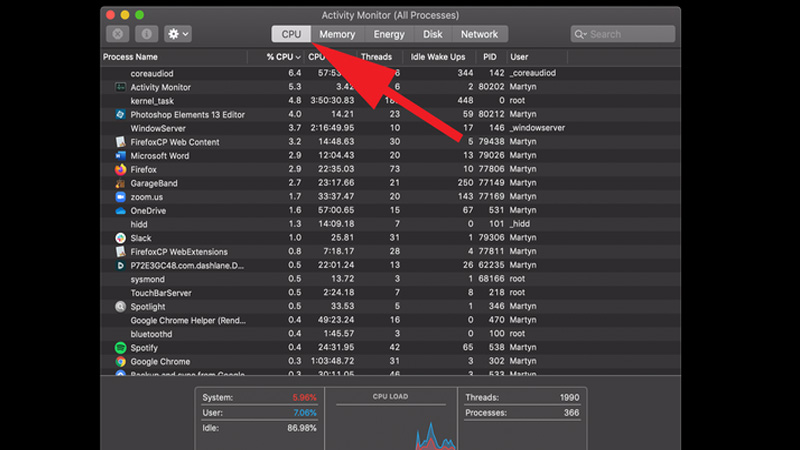Click the Microsoft Word icon
This screenshot has width=800, height=450.
(x=120, y=156)
